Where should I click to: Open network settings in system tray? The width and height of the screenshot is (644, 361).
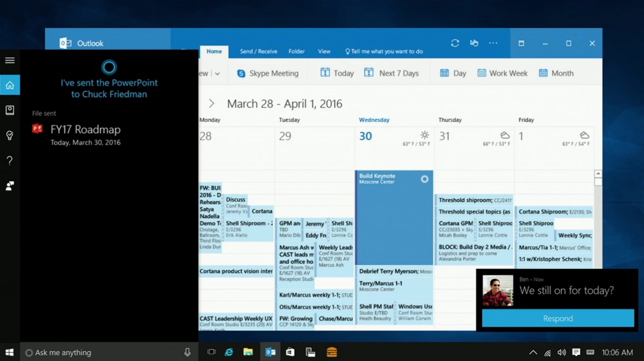point(547,353)
